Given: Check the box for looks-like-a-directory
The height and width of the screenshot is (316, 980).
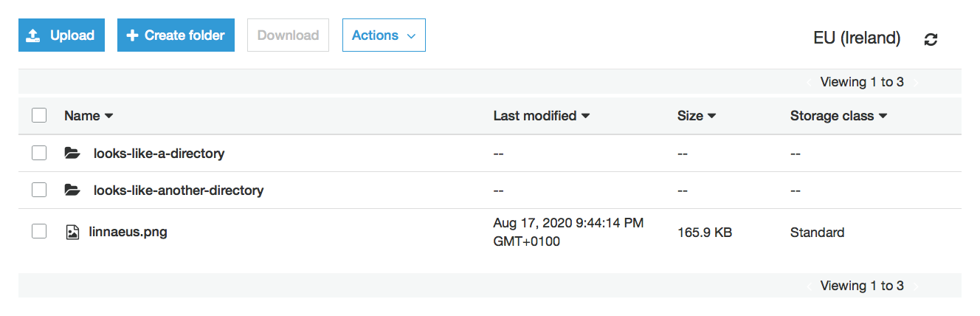Looking at the screenshot, I should [x=39, y=153].
